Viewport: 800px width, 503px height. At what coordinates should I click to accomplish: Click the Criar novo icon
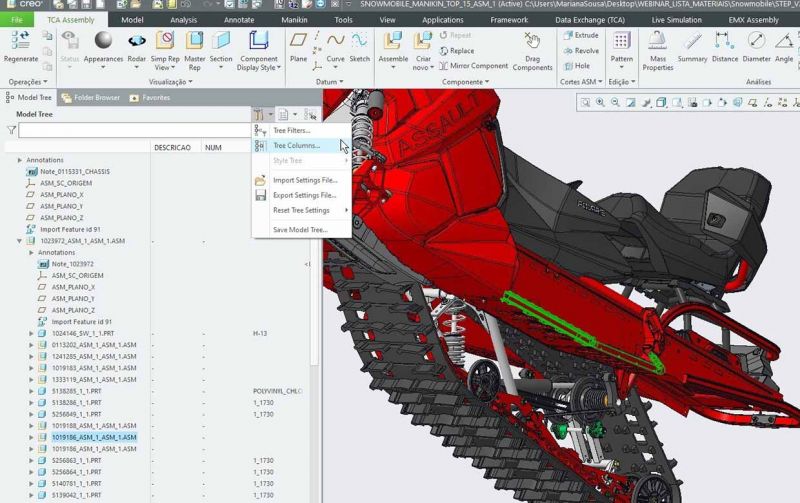(x=423, y=41)
